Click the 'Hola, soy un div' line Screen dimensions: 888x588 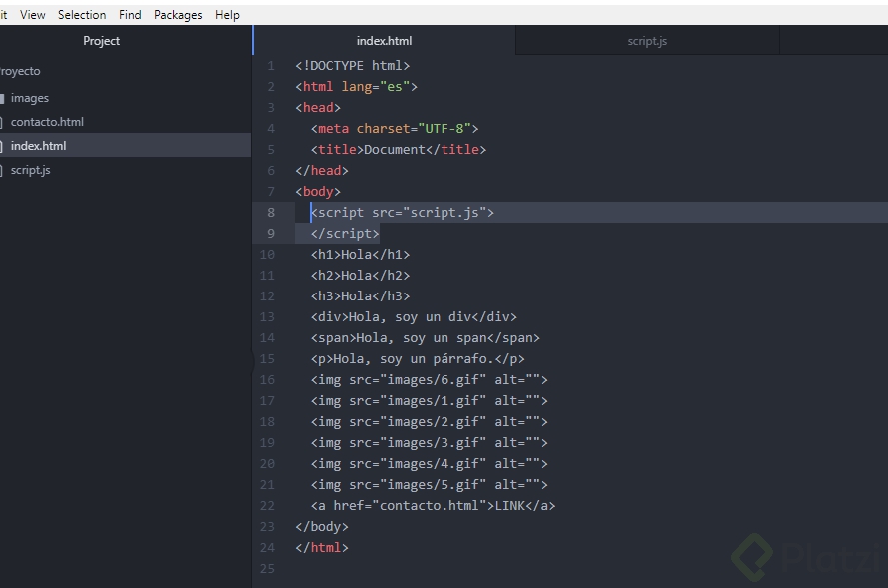tap(414, 316)
